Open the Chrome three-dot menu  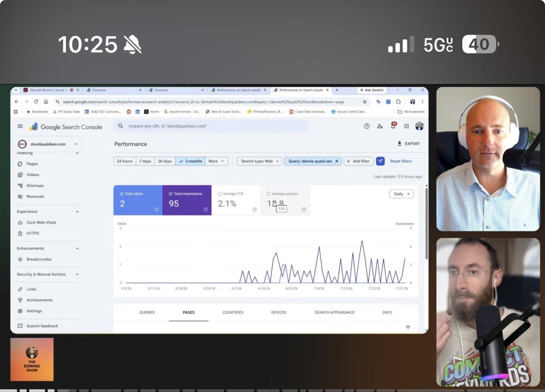coord(422,102)
